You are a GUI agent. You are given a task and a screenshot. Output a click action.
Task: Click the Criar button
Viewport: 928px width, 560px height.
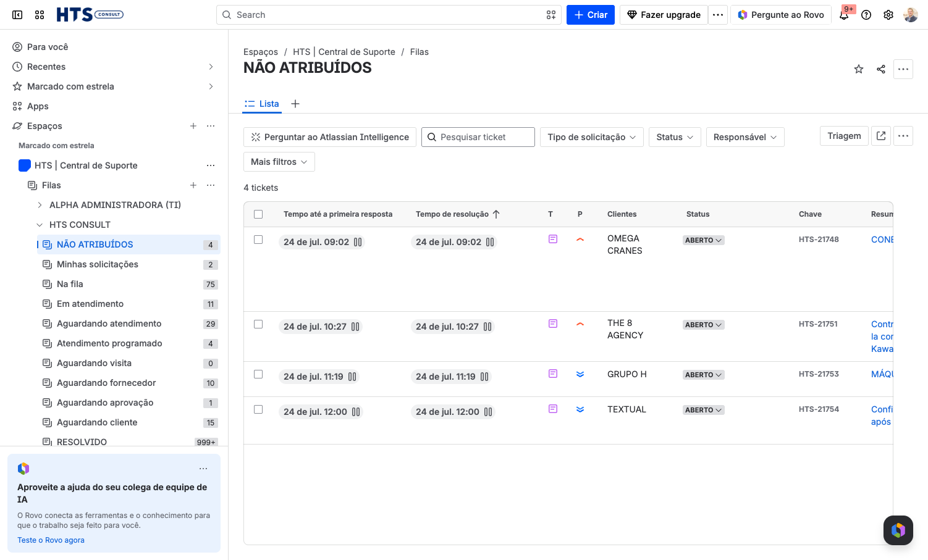tap(591, 15)
